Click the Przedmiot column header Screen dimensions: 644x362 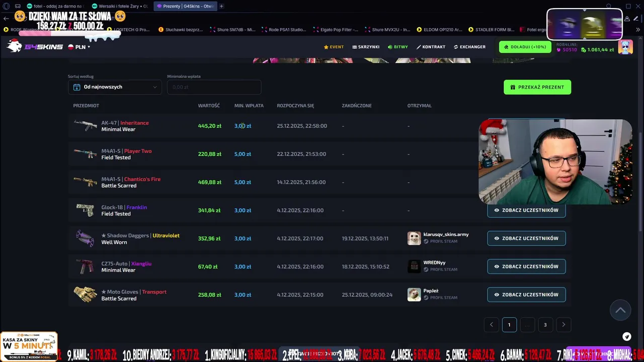tap(86, 106)
